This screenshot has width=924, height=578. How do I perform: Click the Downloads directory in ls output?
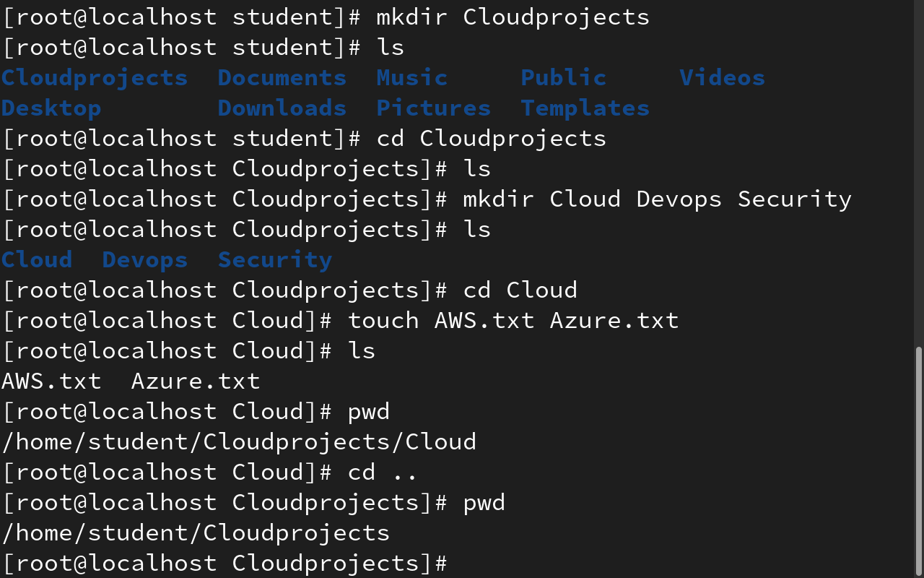coord(282,108)
